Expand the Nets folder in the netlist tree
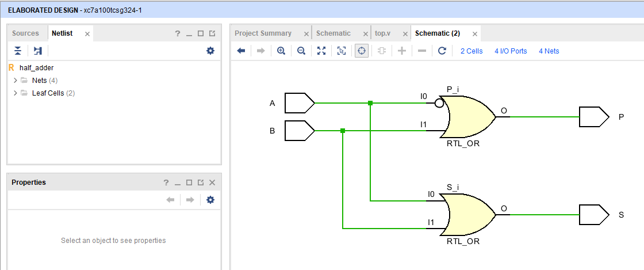The height and width of the screenshot is (270, 644). coord(16,81)
